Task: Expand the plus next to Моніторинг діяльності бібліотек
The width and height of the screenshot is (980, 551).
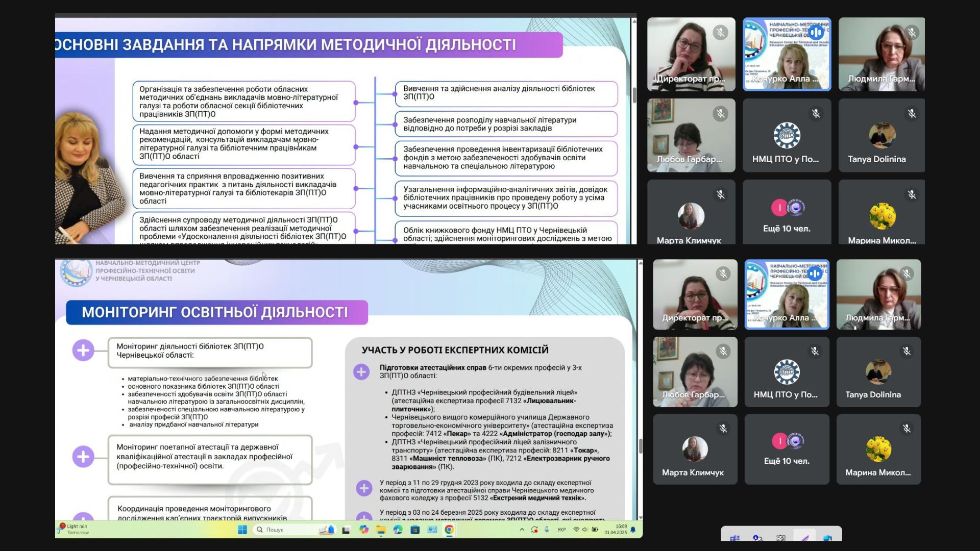Action: 83,350
